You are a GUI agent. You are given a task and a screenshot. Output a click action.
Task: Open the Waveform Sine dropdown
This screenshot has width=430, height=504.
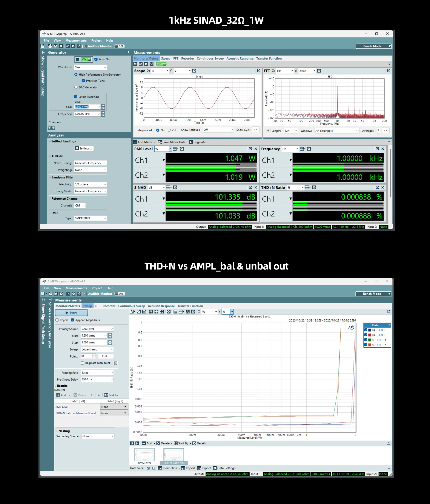pos(90,67)
